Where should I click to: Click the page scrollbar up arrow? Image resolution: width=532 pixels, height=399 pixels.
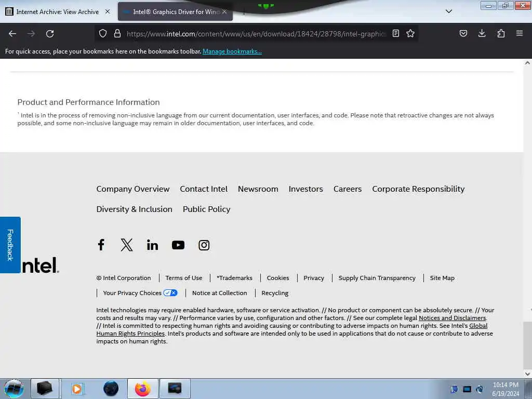click(x=527, y=63)
